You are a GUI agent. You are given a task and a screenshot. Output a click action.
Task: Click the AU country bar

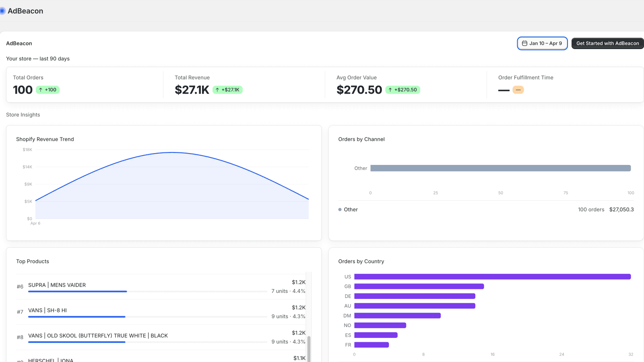coord(415,306)
